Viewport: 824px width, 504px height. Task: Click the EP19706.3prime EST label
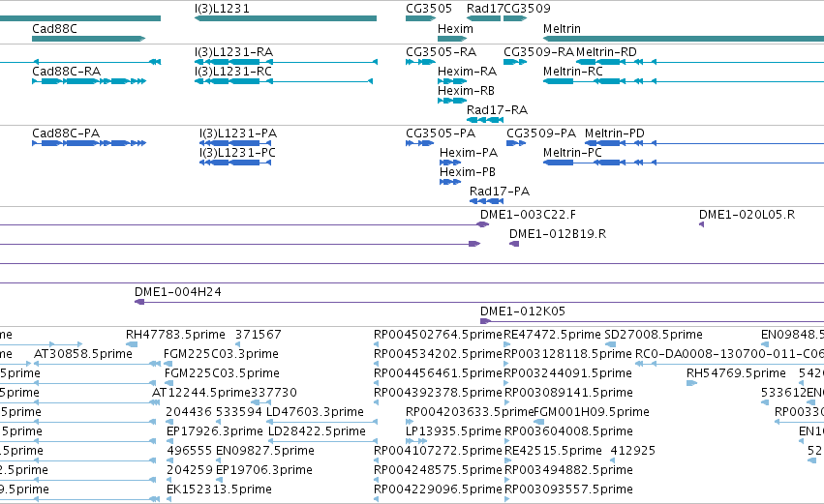point(263,470)
